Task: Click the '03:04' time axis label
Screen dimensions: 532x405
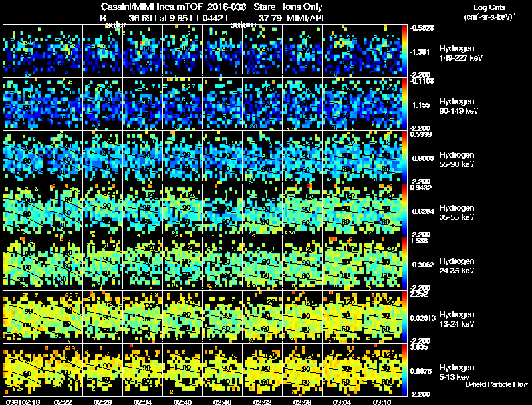Action: point(342,402)
